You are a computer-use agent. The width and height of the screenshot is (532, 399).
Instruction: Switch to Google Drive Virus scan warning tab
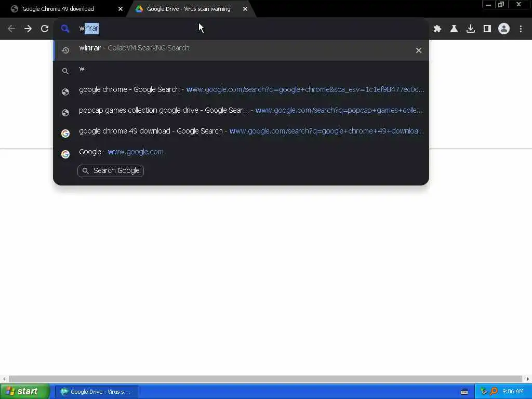pyautogui.click(x=189, y=9)
